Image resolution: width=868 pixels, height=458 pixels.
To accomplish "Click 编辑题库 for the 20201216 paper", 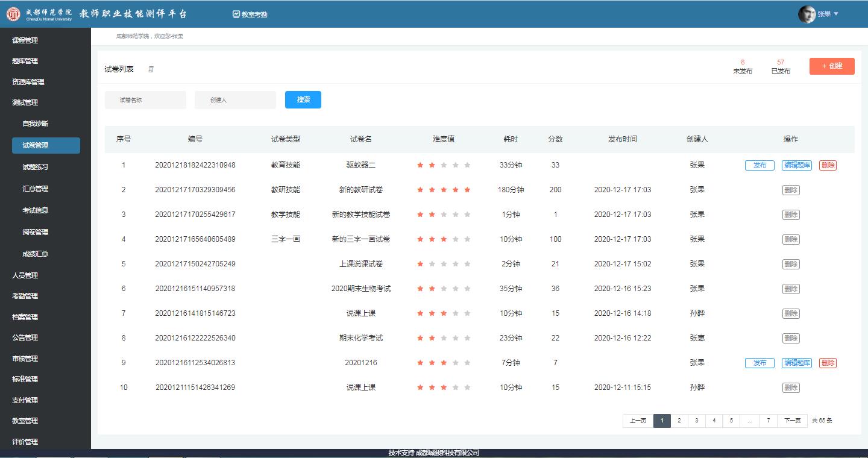I will 797,363.
